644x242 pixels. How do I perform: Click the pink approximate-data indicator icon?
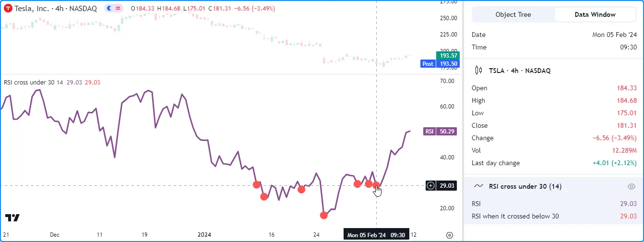(117, 8)
